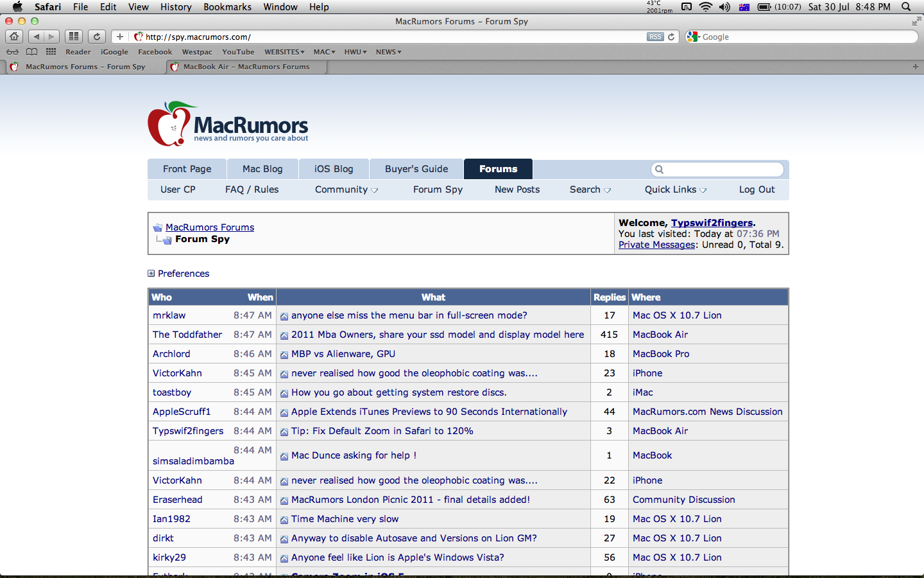924x578 pixels.
Task: Open Top Sites icon in bookmarks bar
Action: coord(51,52)
